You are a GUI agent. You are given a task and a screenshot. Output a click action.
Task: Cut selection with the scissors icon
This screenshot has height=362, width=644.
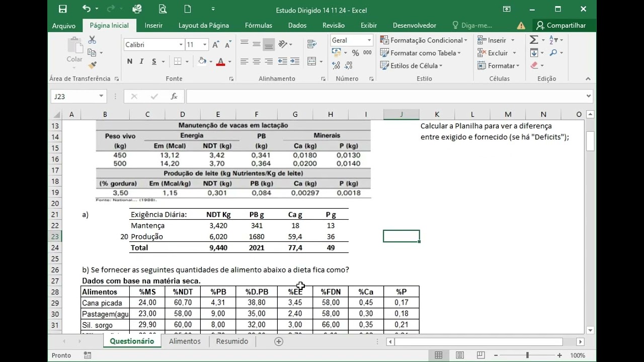coord(92,40)
